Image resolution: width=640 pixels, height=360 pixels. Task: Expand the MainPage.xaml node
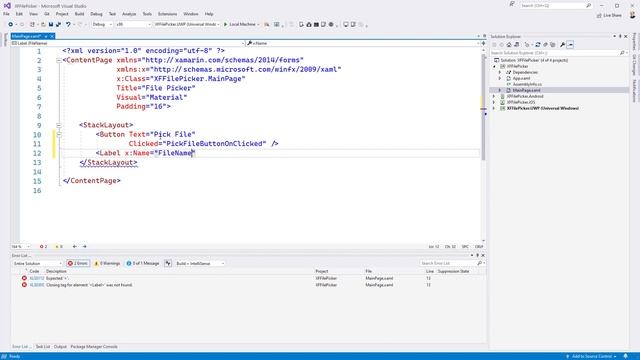click(500, 90)
